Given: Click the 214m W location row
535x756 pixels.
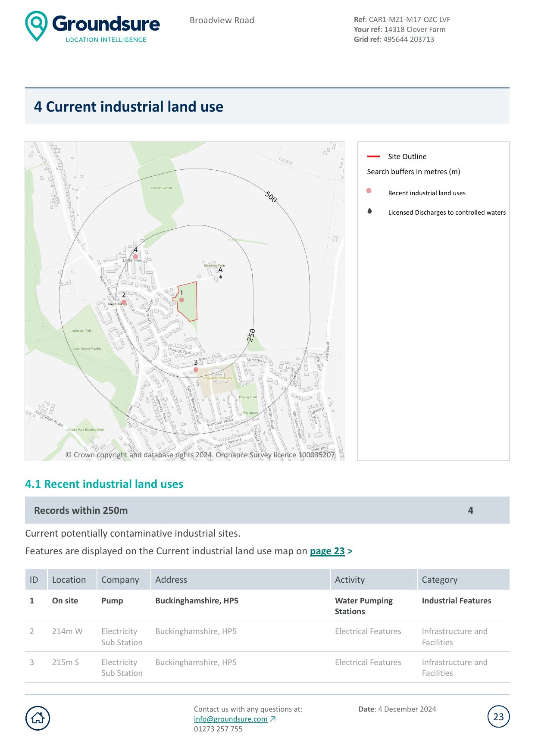Looking at the screenshot, I should click(67, 631).
